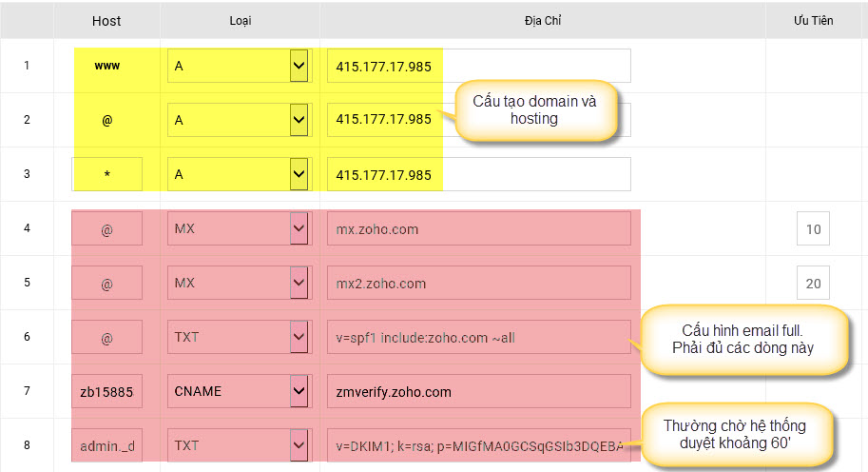Expand the A record dropdown in row 2
The width and height of the screenshot is (868, 472).
(x=299, y=120)
